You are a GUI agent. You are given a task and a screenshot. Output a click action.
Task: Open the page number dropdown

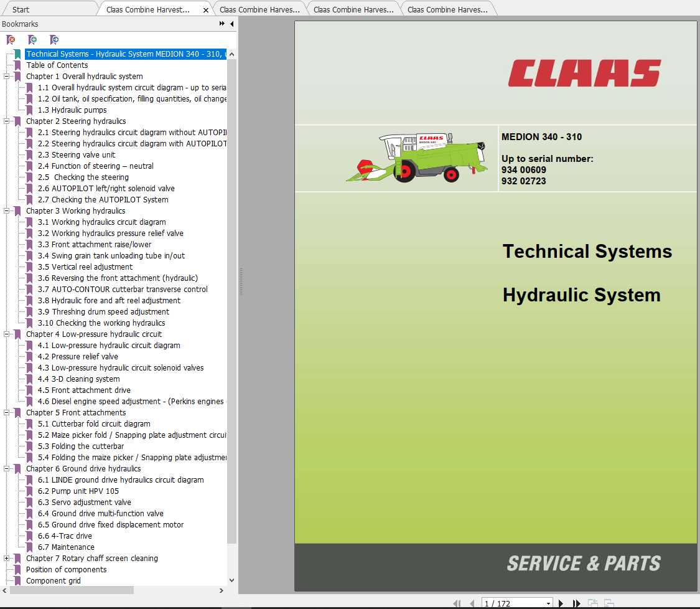click(x=548, y=603)
